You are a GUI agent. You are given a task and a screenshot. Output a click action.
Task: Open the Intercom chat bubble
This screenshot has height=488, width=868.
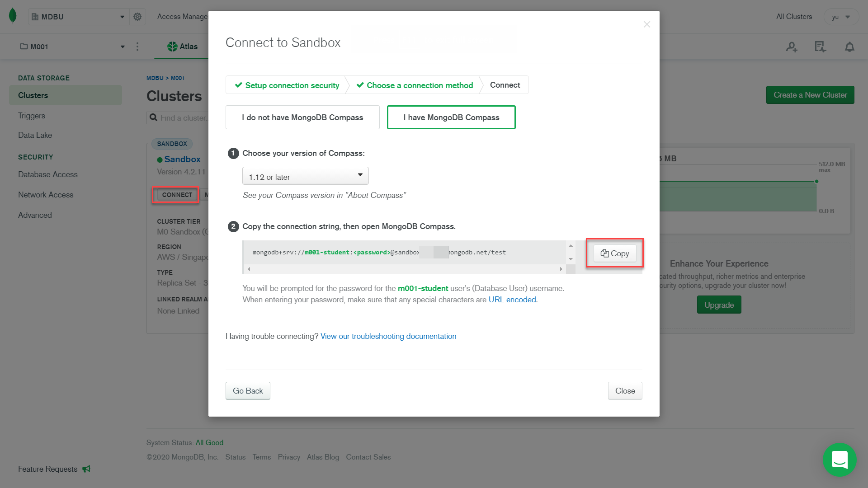coord(840,460)
